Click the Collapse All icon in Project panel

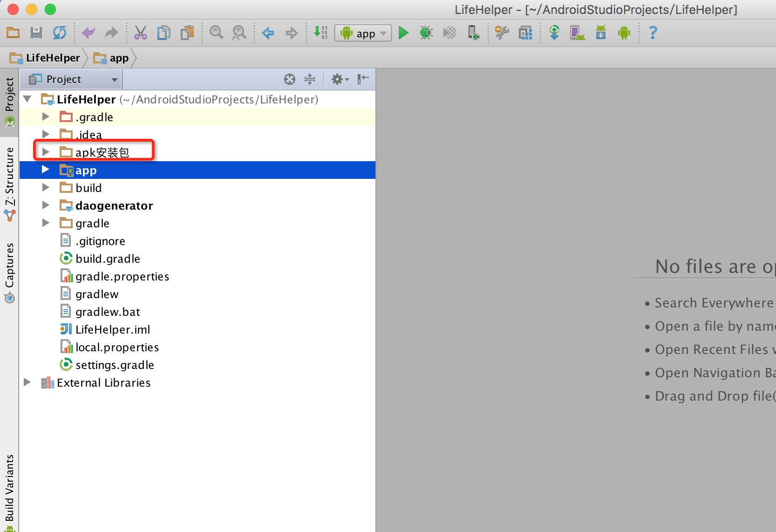tap(310, 79)
